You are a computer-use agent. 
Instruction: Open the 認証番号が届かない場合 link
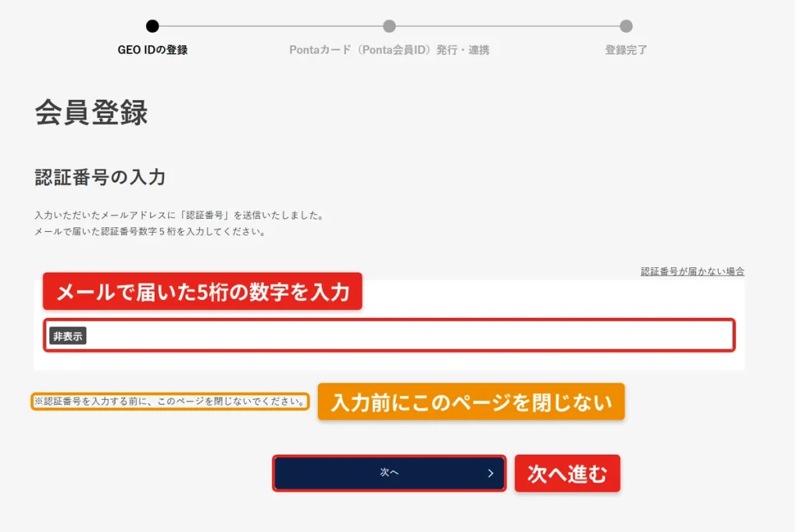tap(692, 271)
